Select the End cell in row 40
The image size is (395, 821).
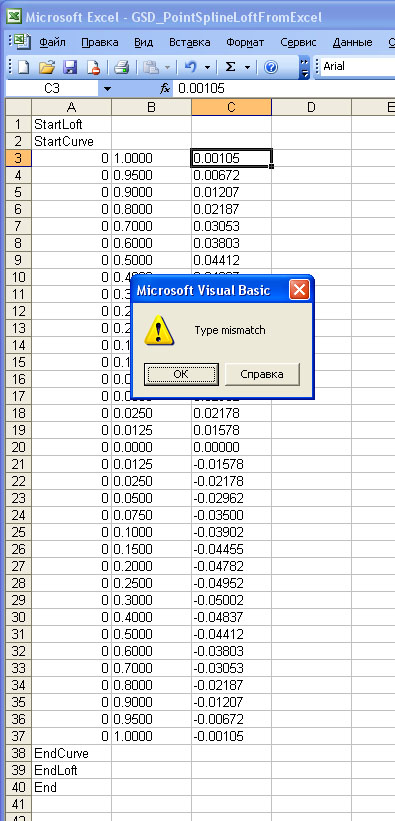coord(72,787)
